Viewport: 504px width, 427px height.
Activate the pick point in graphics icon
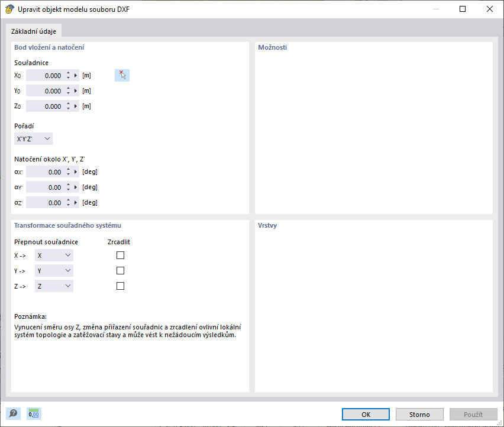point(122,75)
